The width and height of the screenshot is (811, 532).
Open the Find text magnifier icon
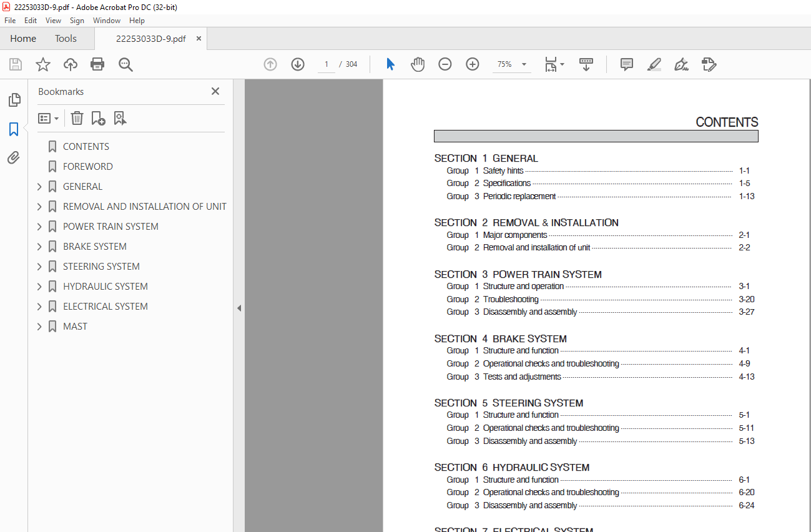[126, 64]
